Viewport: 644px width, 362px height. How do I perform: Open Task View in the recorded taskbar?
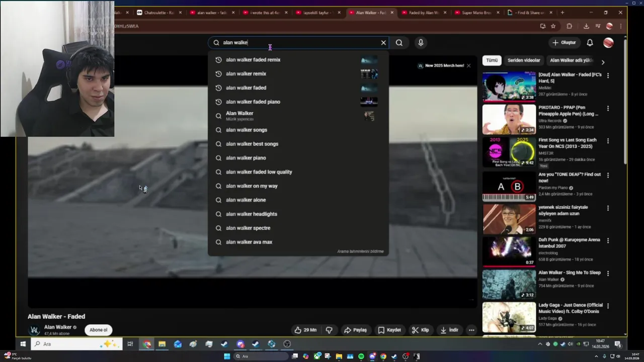coord(130,344)
